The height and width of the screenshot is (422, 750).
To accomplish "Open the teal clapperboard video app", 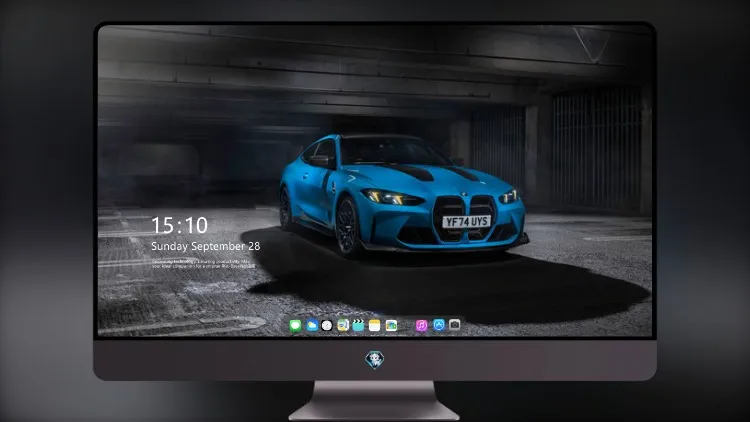I will click(x=358, y=326).
